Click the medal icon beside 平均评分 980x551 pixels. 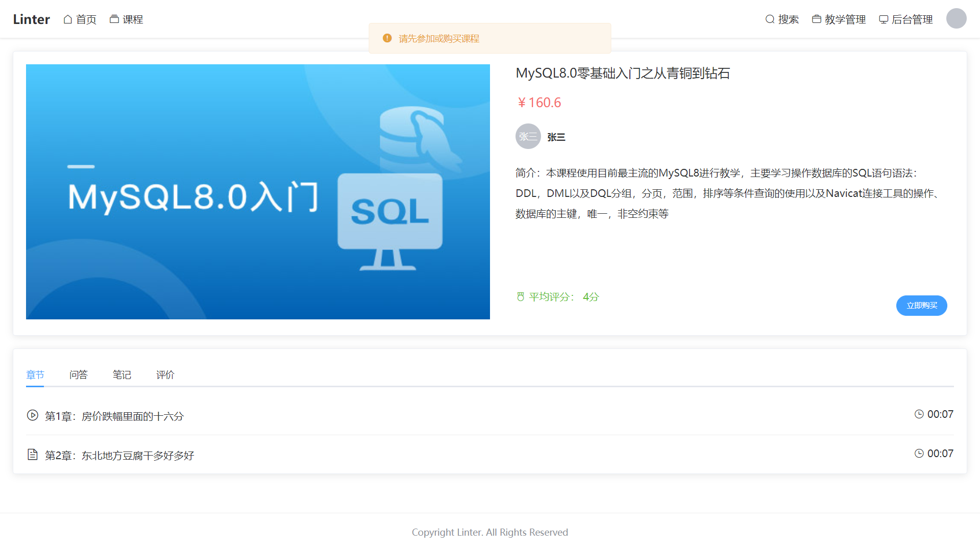tap(520, 296)
